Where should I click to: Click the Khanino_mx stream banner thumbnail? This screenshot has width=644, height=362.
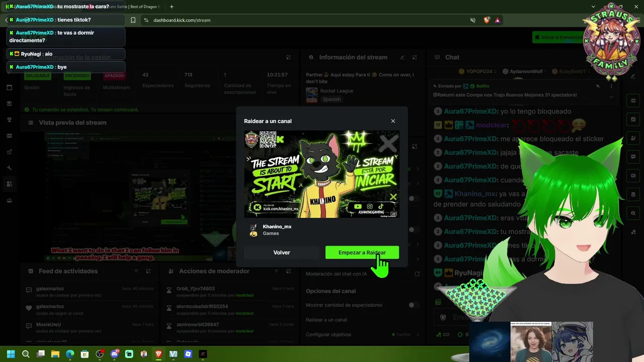322,174
